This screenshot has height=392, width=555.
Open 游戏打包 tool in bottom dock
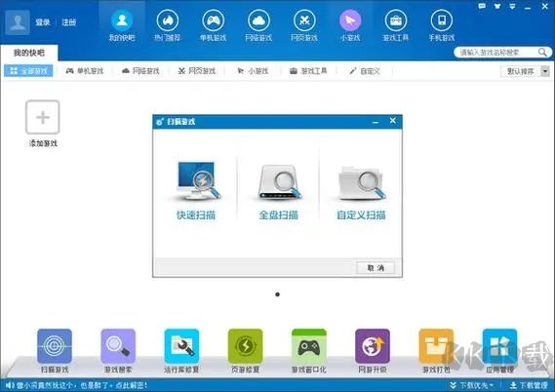tap(436, 351)
